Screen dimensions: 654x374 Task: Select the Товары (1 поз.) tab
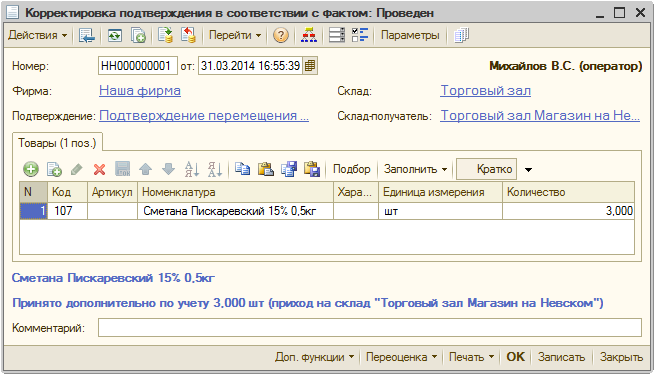pos(57,143)
